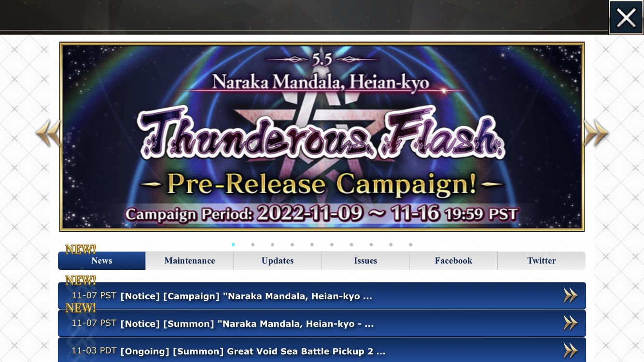Show next banner with right gold arrow
Screen dimensions: 644x362
click(596, 134)
